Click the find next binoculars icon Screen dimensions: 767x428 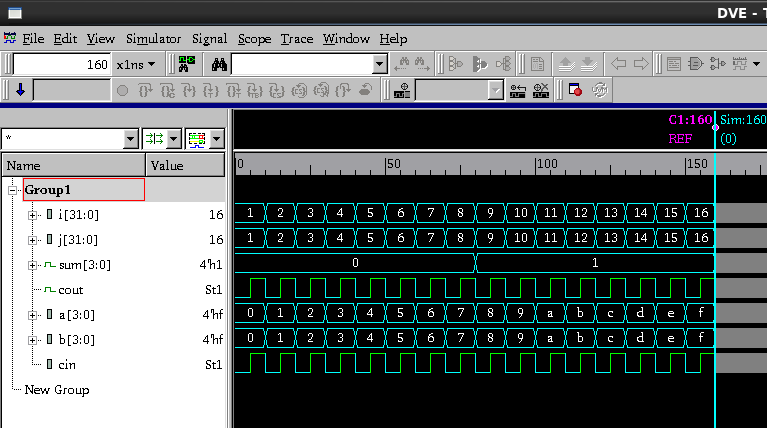click(422, 64)
